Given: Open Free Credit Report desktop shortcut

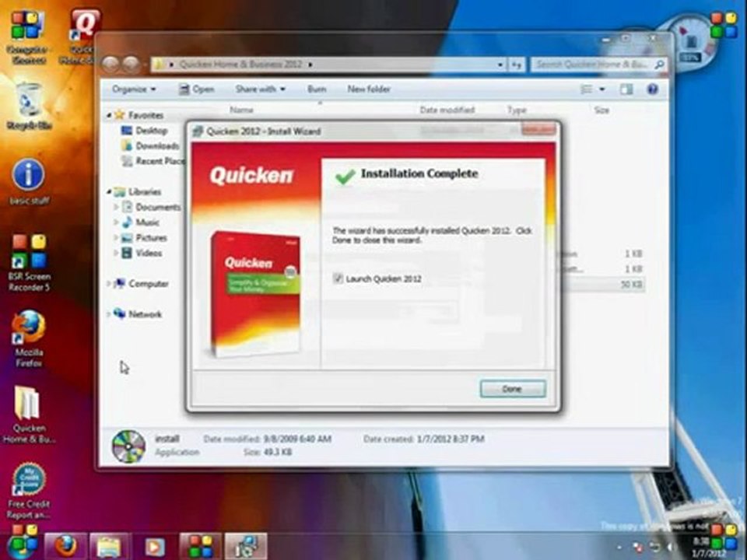Looking at the screenshot, I should click(x=29, y=491).
